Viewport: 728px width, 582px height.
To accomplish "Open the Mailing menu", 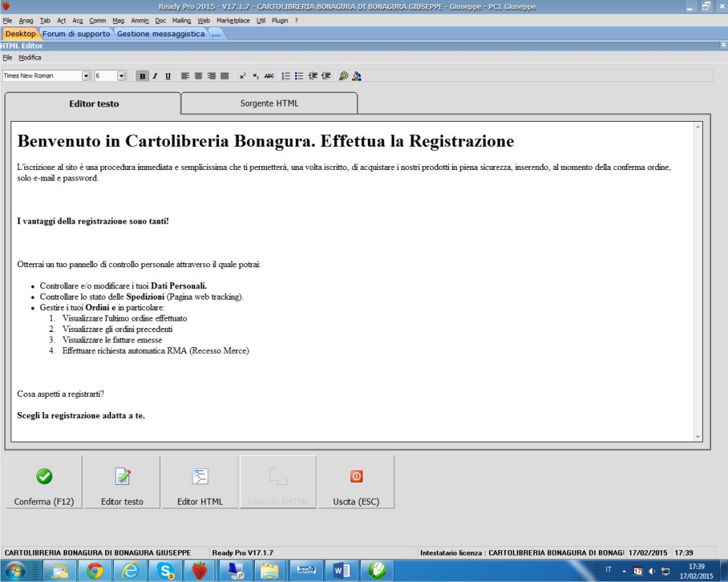I will [x=181, y=21].
